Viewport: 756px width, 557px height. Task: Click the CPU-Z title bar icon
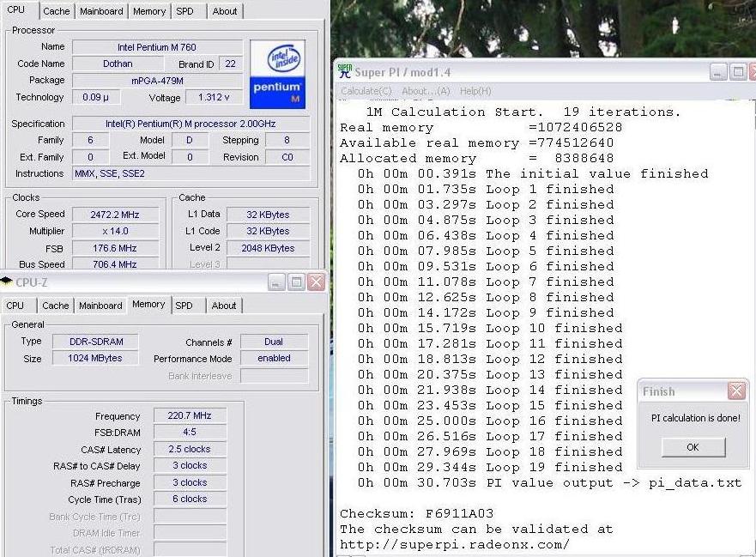(x=6, y=282)
